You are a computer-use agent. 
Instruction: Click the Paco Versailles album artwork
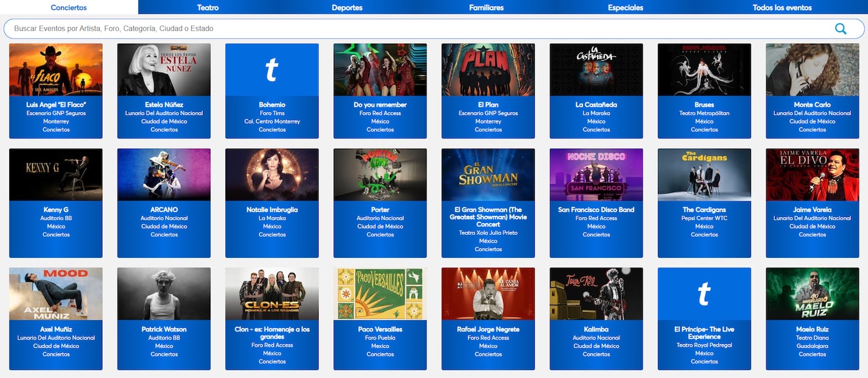pyautogui.click(x=380, y=294)
